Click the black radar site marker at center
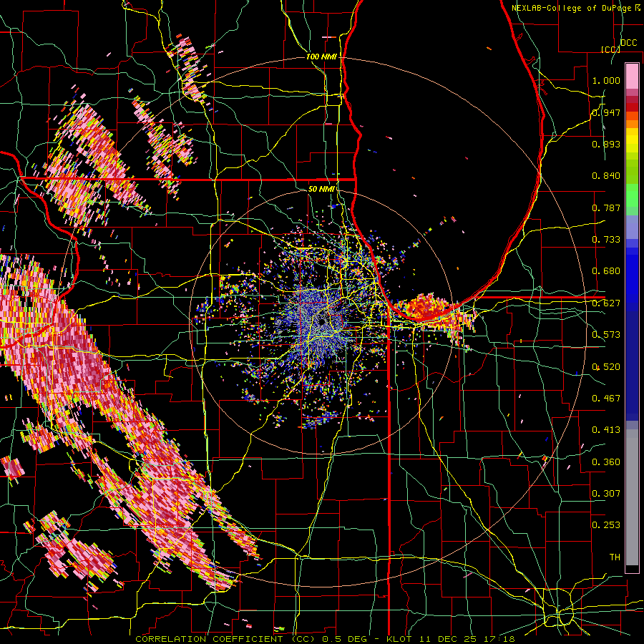Screen dimensions: 644x644 point(323,323)
